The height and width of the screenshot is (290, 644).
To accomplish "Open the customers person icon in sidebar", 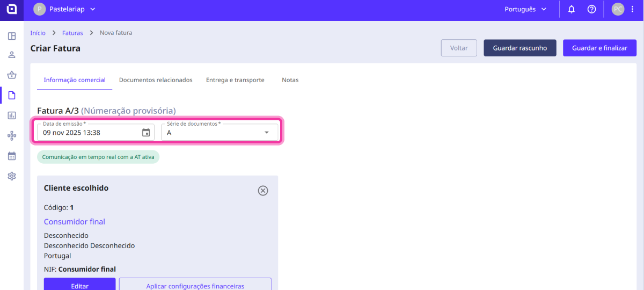I will pyautogui.click(x=12, y=55).
